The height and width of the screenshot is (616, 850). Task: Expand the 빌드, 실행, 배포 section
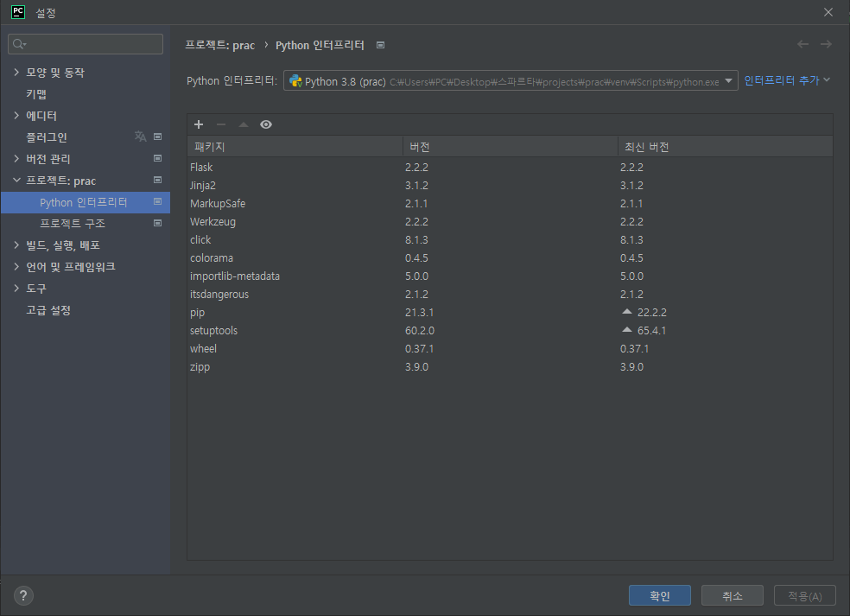(x=16, y=245)
